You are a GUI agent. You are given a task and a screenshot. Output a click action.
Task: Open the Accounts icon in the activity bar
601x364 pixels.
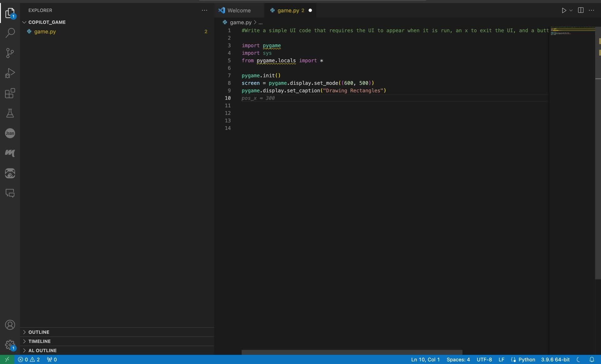click(10, 325)
